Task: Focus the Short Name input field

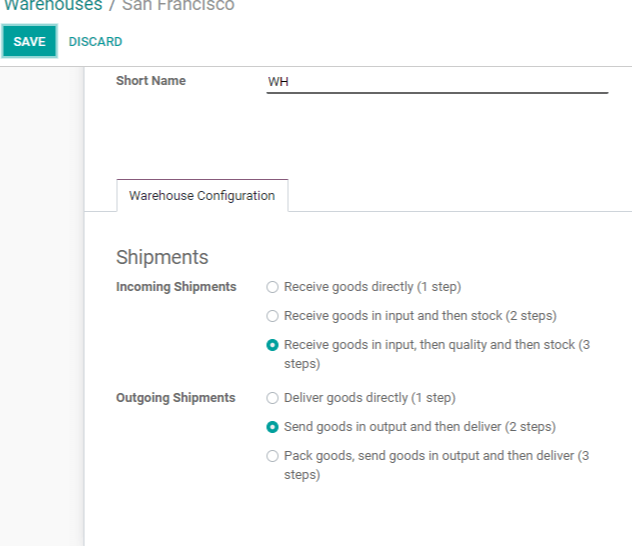Action: (x=437, y=82)
